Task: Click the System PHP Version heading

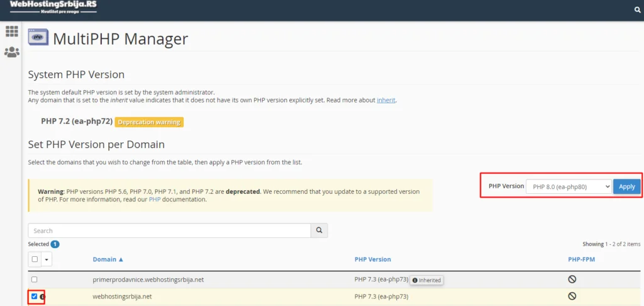Action: [x=76, y=75]
